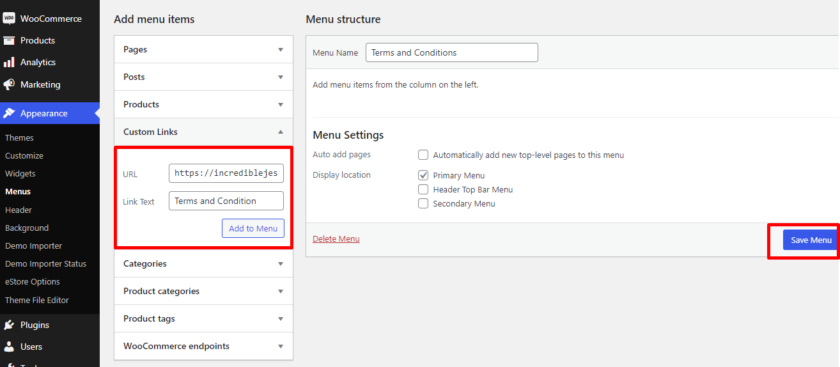The image size is (840, 367).
Task: Click the Analytics bar chart icon
Action: [9, 63]
